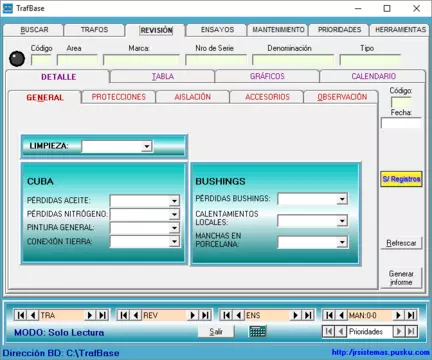This screenshot has width=432, height=360.
Task: Expand the PÉRDIDAS BUSHINGS dropdown
Action: 342,199
